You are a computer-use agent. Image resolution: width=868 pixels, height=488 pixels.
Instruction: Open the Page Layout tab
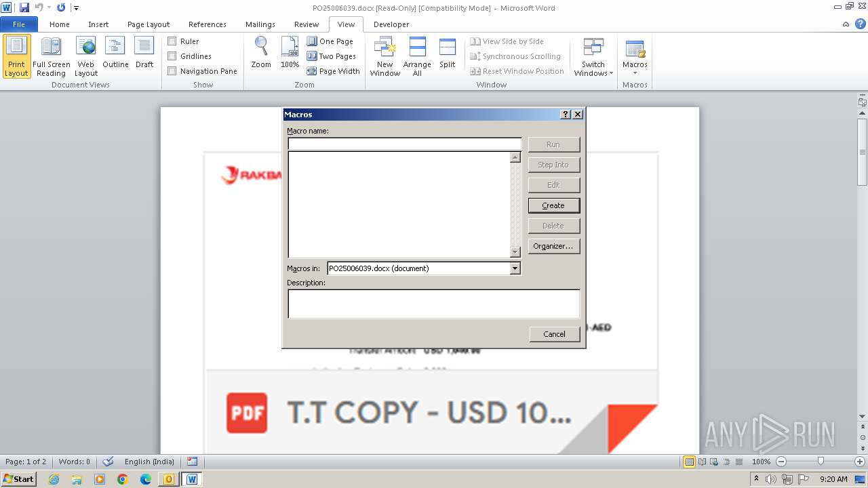(x=149, y=24)
